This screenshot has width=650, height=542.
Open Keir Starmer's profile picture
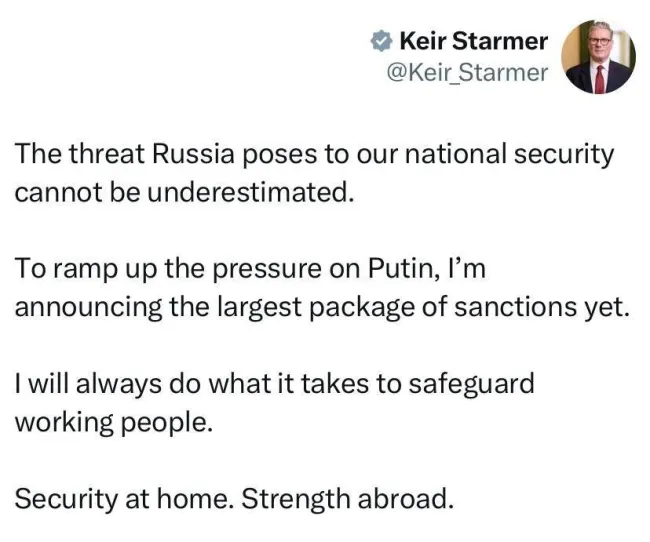pos(598,57)
